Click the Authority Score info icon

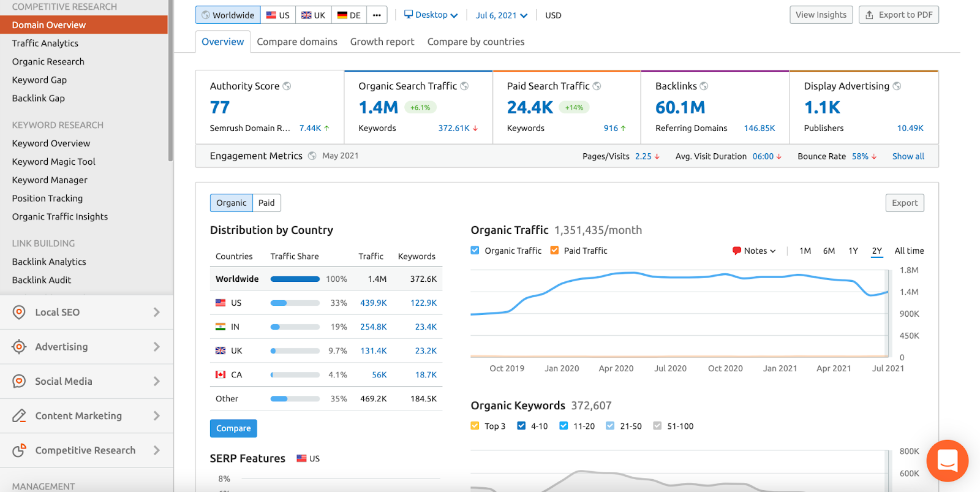pyautogui.click(x=287, y=86)
